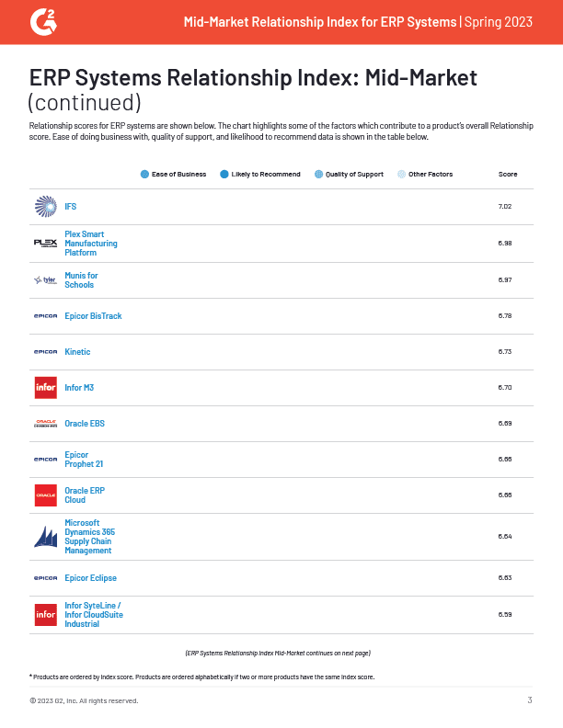The width and height of the screenshot is (563, 728).
Task: Click the Quality of Support legend dot
Action: pos(318,174)
